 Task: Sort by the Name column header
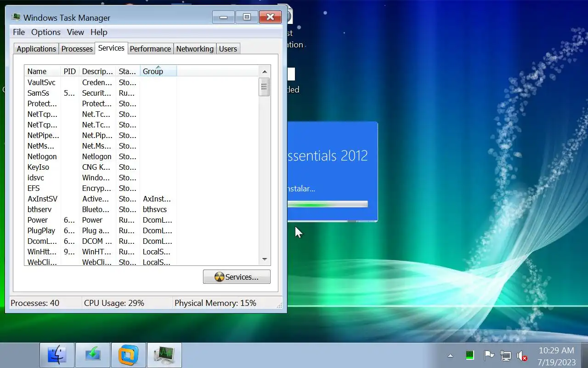click(x=42, y=71)
